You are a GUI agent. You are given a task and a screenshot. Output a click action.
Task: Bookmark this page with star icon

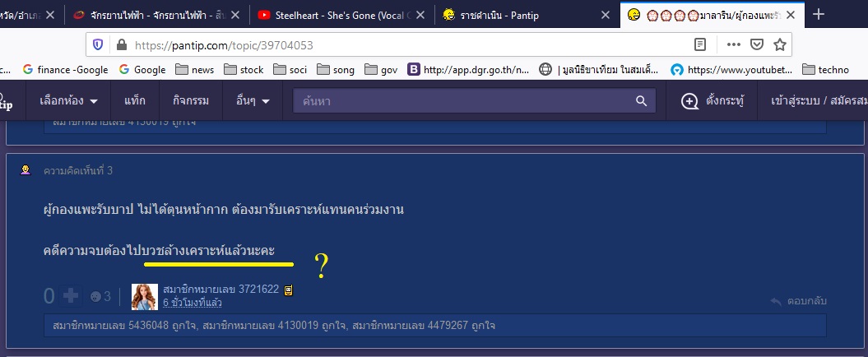point(779,45)
